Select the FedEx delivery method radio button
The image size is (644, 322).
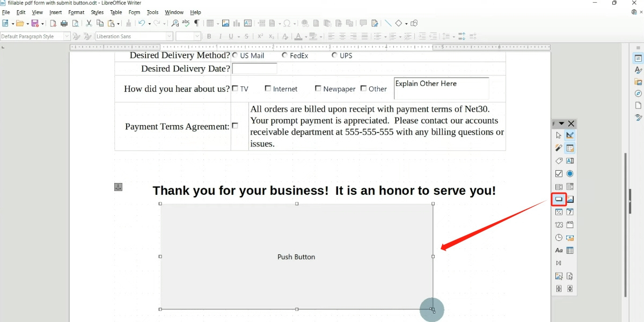[x=284, y=55]
